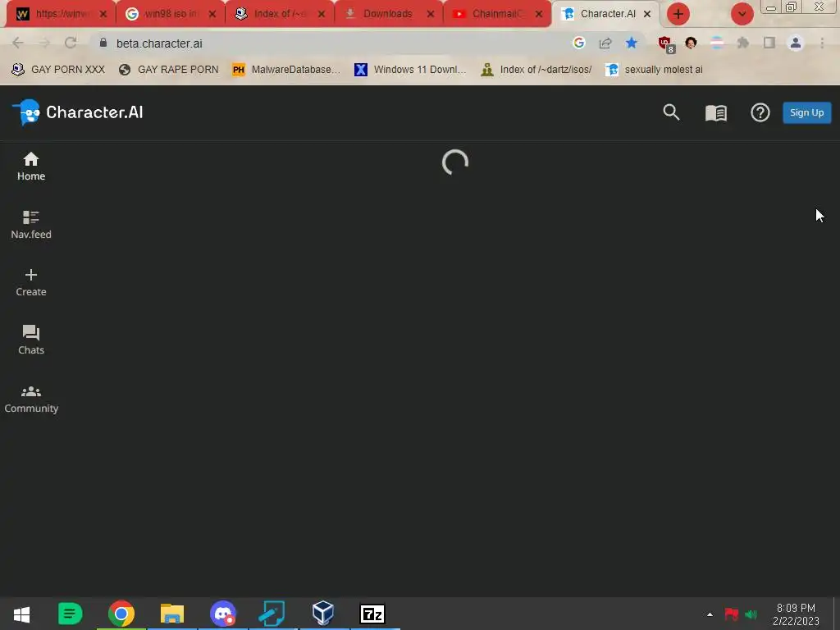Click the Google icon in address bar

[x=578, y=43]
